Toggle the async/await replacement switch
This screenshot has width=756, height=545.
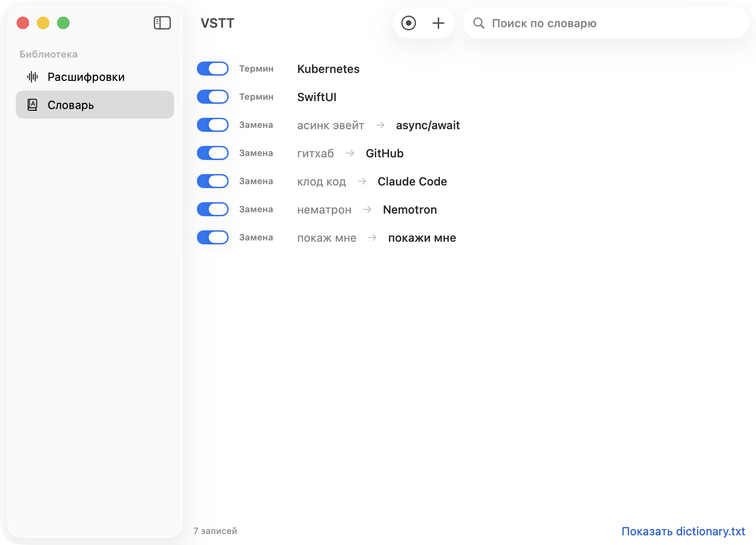[x=213, y=125]
